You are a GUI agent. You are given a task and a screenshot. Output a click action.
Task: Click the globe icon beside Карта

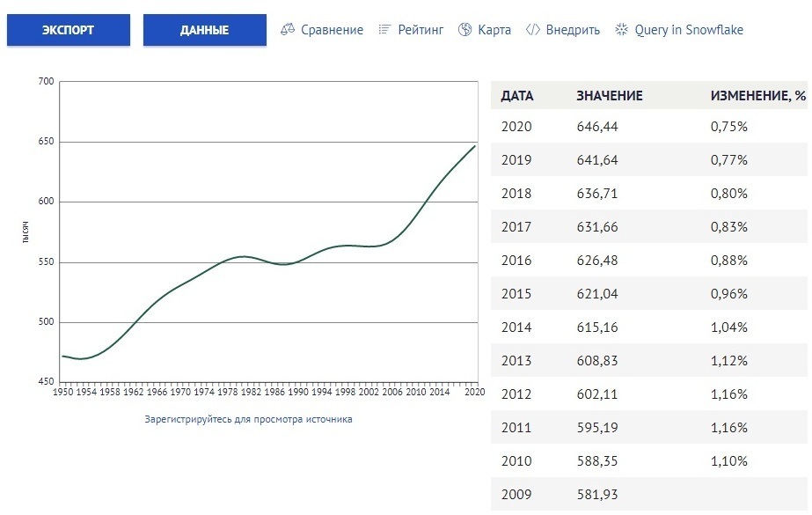tap(465, 30)
